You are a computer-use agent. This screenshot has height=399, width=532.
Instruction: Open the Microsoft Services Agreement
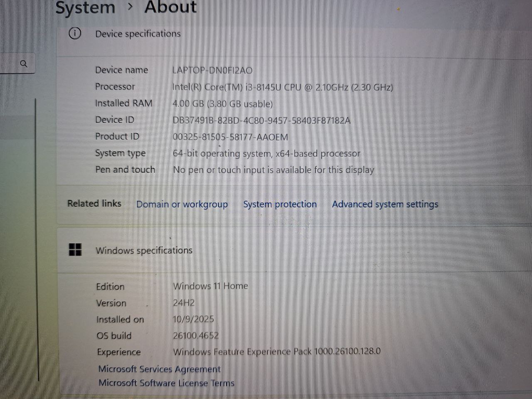click(159, 369)
